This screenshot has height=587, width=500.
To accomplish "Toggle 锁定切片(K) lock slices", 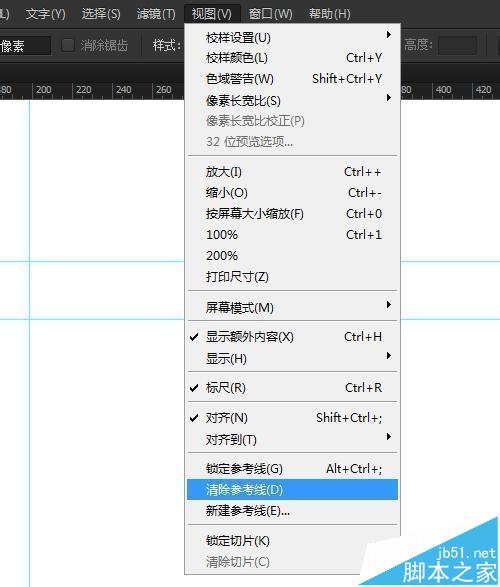I will tap(292, 541).
